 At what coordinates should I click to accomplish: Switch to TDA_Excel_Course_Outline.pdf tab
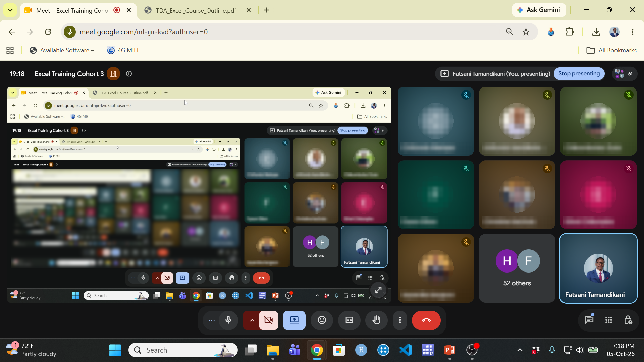(x=196, y=10)
